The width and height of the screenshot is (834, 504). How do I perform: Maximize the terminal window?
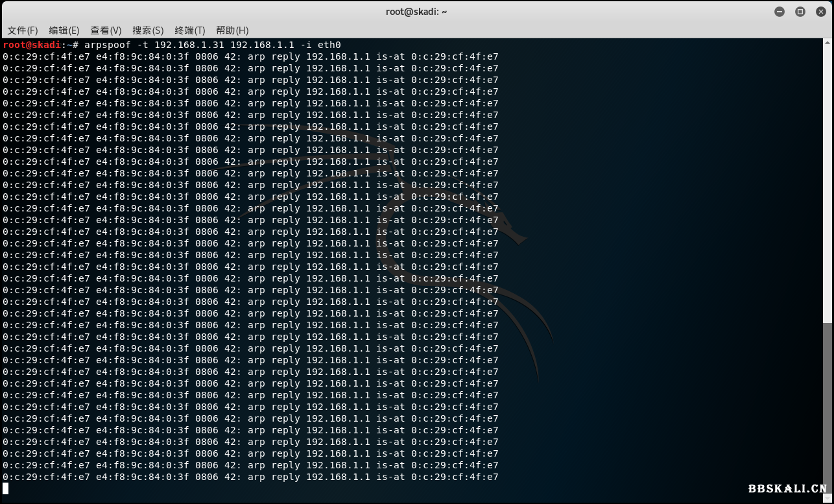[x=800, y=12]
